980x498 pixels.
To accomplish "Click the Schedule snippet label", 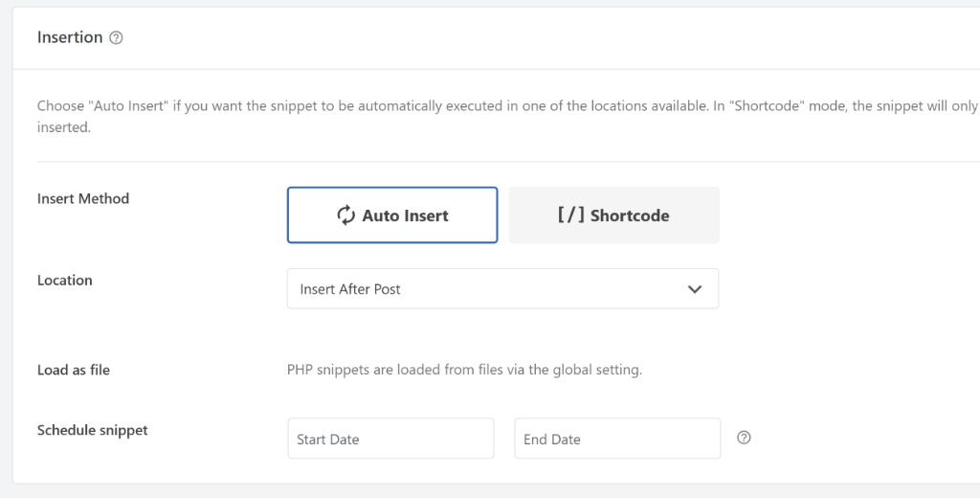I will coord(93,430).
